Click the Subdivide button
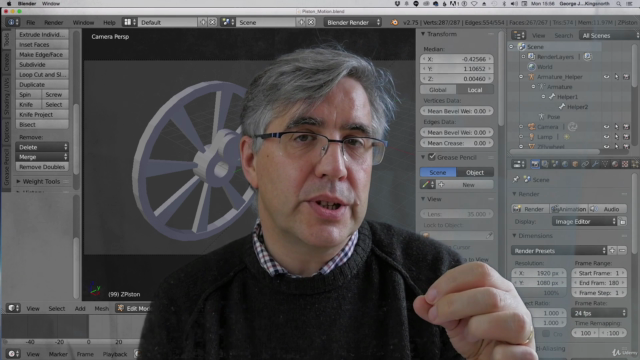Screen dimensions: 640x360 (42, 64)
